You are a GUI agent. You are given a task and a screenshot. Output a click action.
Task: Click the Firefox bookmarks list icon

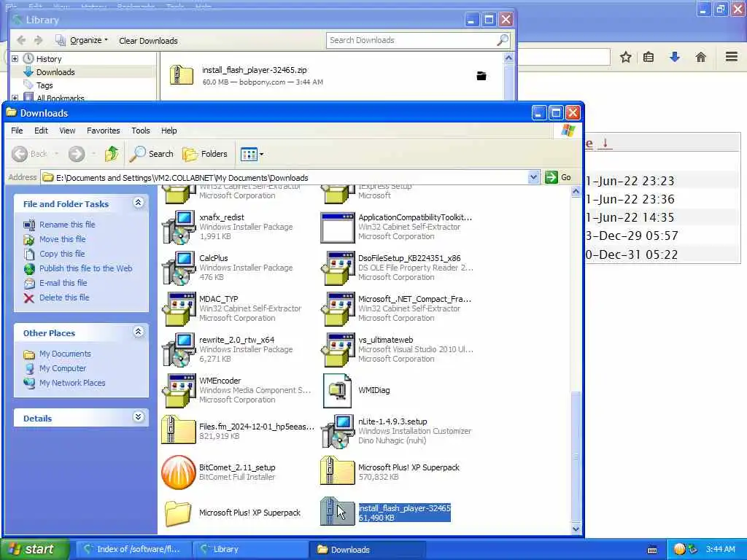pyautogui.click(x=649, y=58)
